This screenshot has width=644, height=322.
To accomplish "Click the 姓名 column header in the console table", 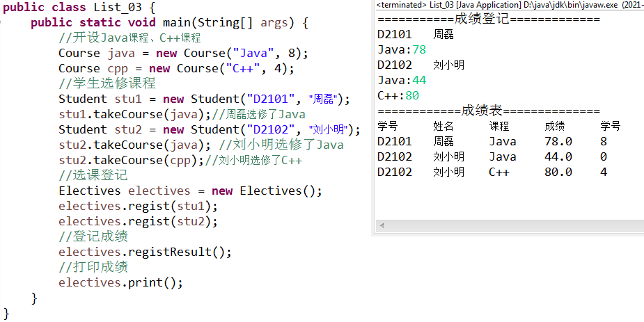I will pos(443,127).
